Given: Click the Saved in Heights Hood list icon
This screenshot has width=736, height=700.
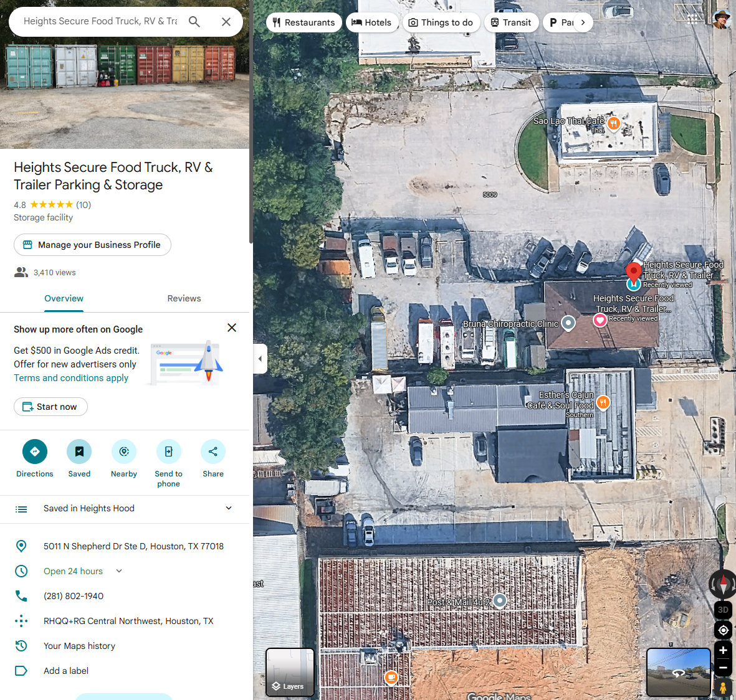Looking at the screenshot, I should pos(21,509).
